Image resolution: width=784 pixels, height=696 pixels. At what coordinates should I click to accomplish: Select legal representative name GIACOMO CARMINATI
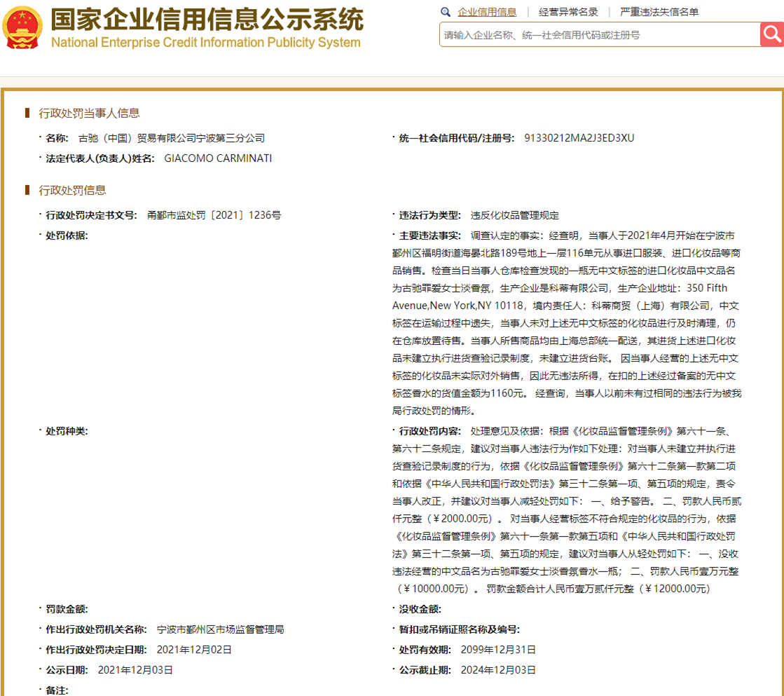pos(218,158)
